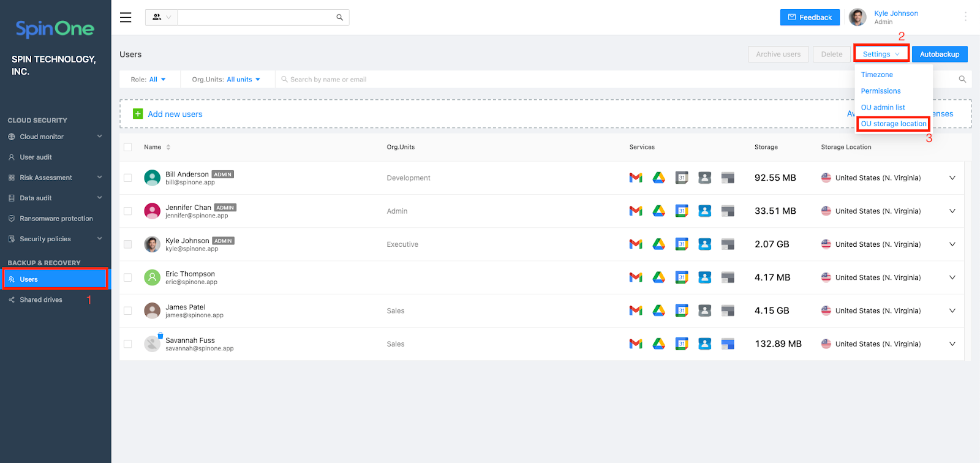This screenshot has height=463, width=980.
Task: Click the vertical three-dot menu in header
Action: click(965, 17)
